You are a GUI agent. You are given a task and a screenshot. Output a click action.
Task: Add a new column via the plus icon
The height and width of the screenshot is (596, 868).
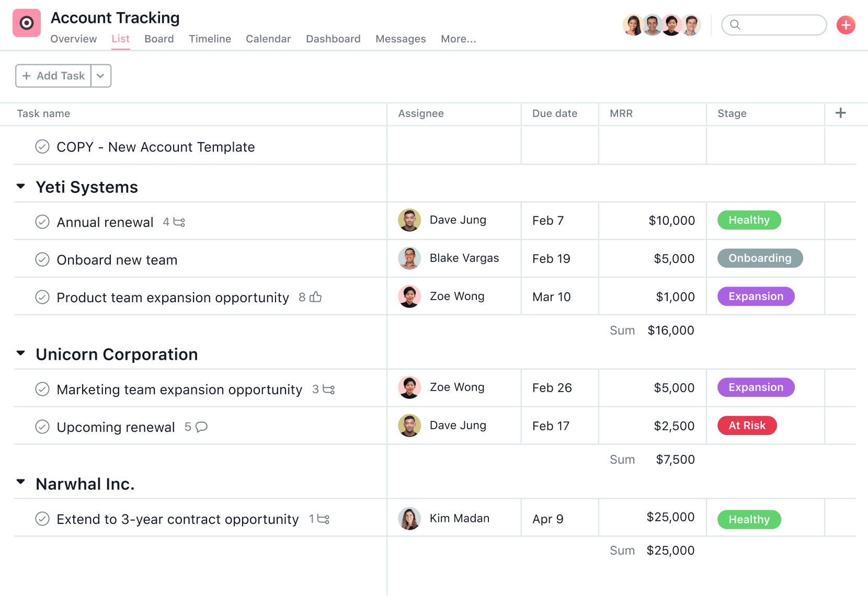tap(841, 113)
